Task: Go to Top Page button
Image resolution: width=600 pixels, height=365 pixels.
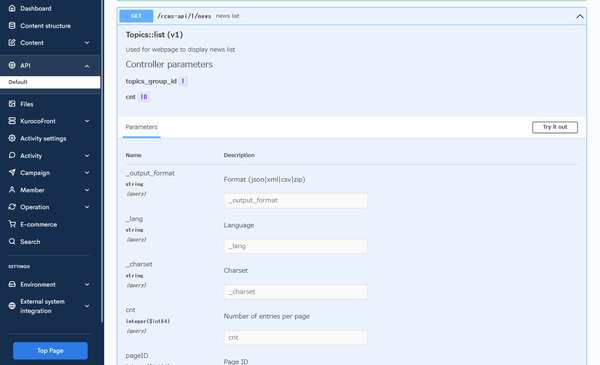Action: point(50,350)
